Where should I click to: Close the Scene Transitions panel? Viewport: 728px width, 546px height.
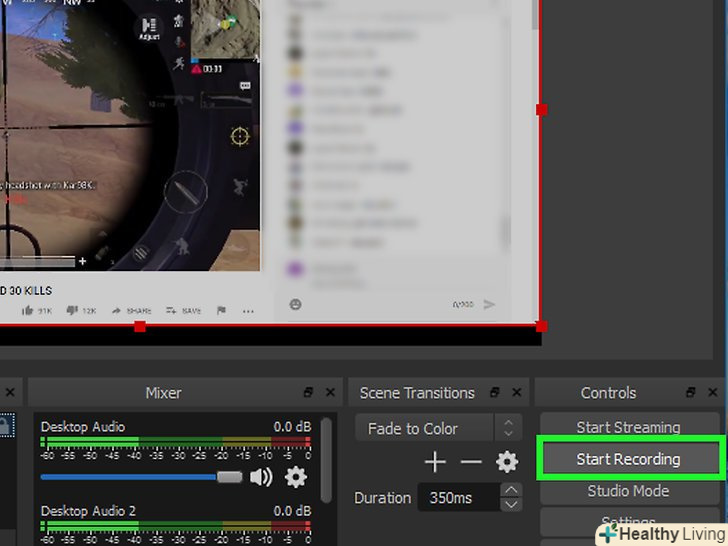[517, 392]
